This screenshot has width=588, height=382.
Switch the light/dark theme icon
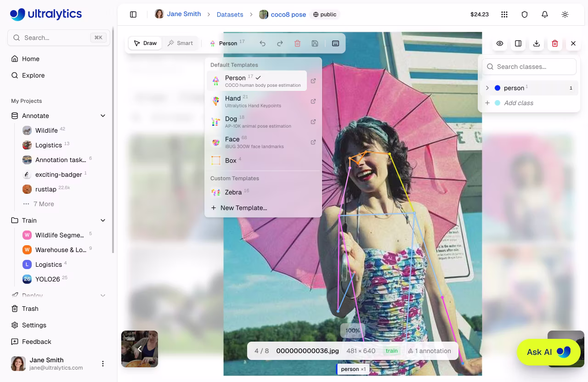(565, 14)
